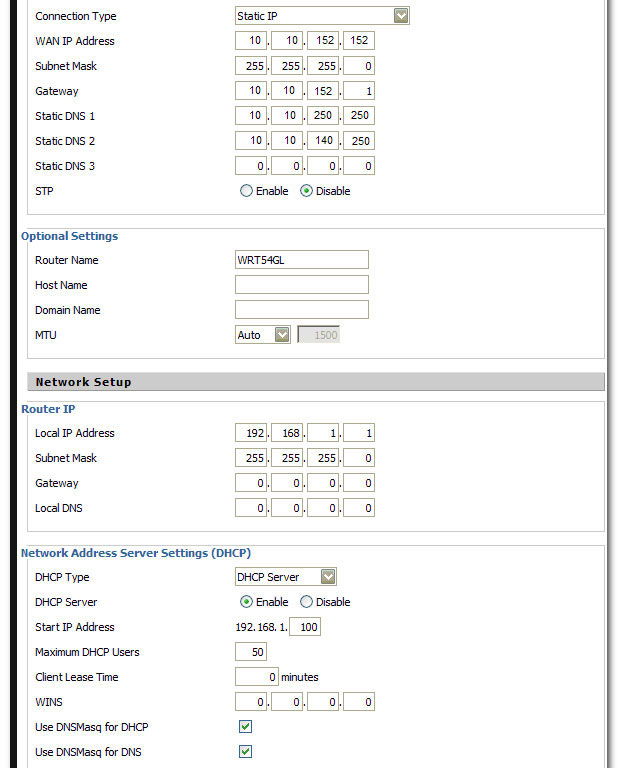
Task: Open the MTU Auto dropdown
Action: point(263,335)
